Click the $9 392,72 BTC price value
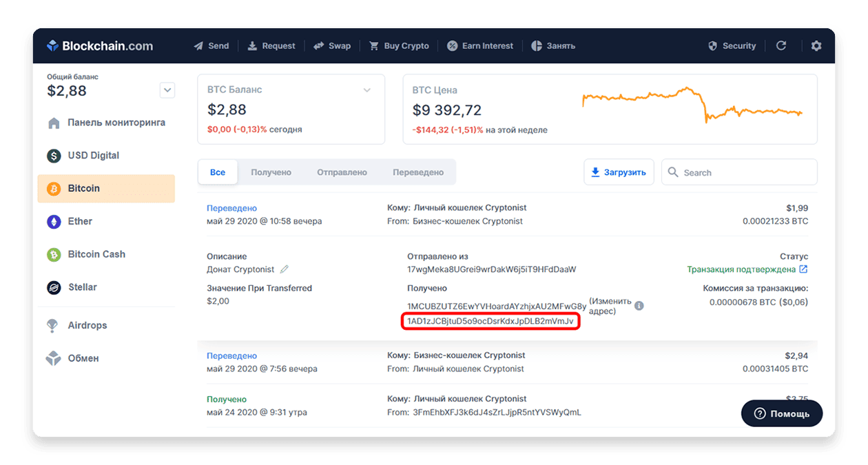 [447, 110]
